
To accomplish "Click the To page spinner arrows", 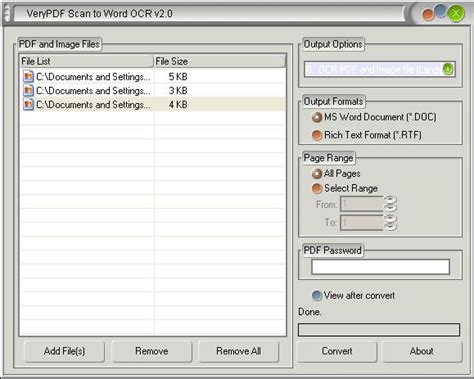I will pos(390,222).
